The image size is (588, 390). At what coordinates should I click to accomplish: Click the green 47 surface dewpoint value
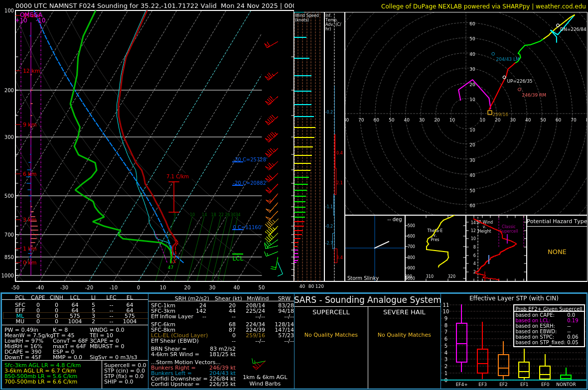pyautogui.click(x=170, y=267)
